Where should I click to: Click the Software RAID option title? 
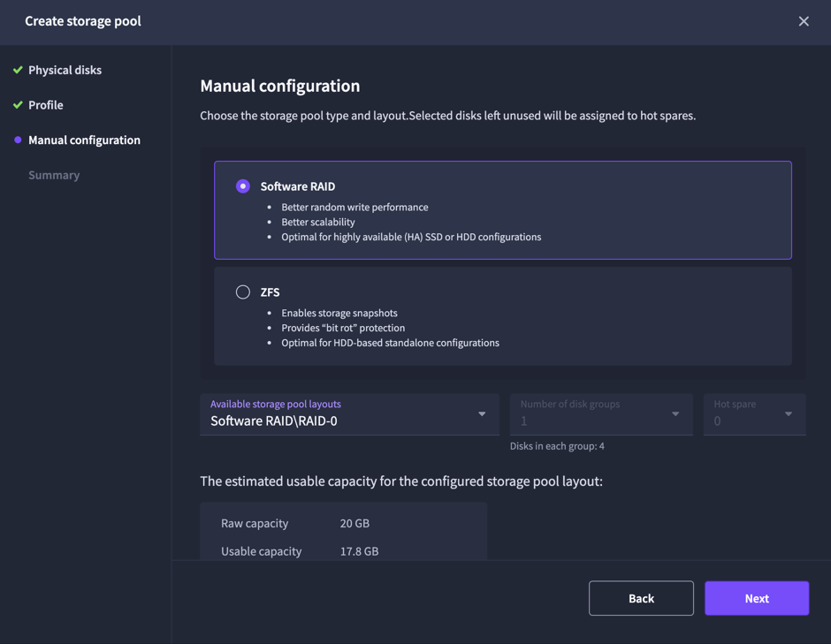(x=297, y=186)
